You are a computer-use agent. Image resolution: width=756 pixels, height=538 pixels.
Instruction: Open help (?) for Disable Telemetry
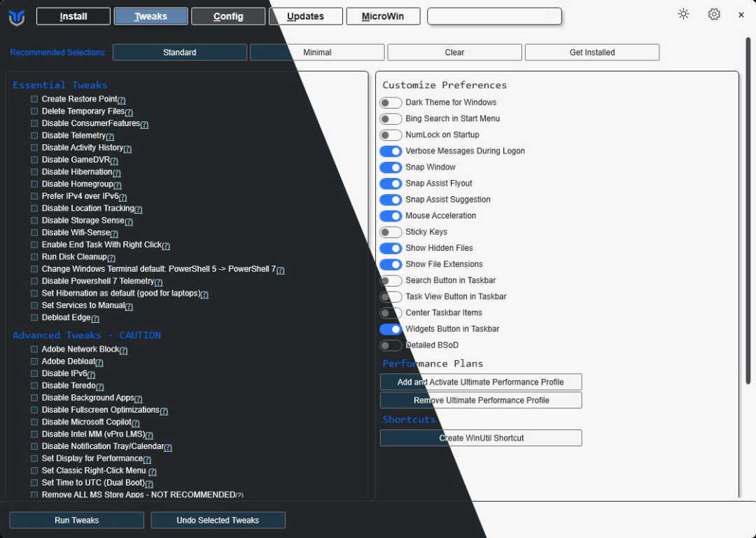110,137
